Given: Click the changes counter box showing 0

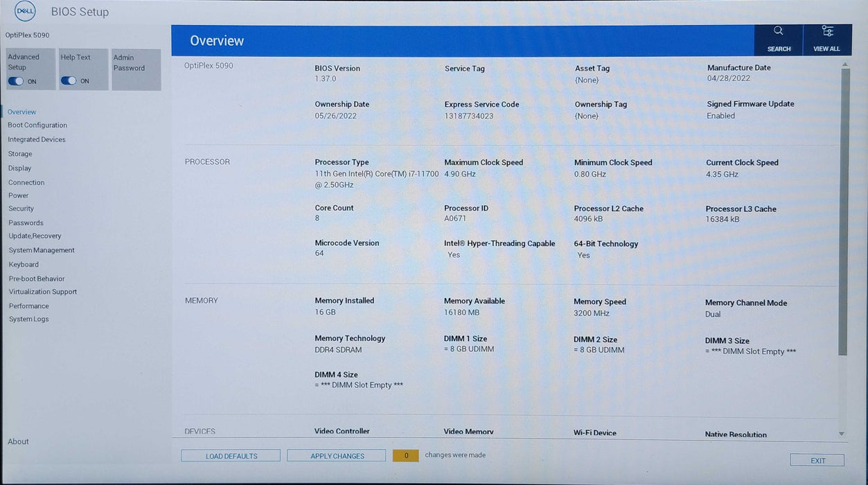Looking at the screenshot, I should [x=406, y=456].
